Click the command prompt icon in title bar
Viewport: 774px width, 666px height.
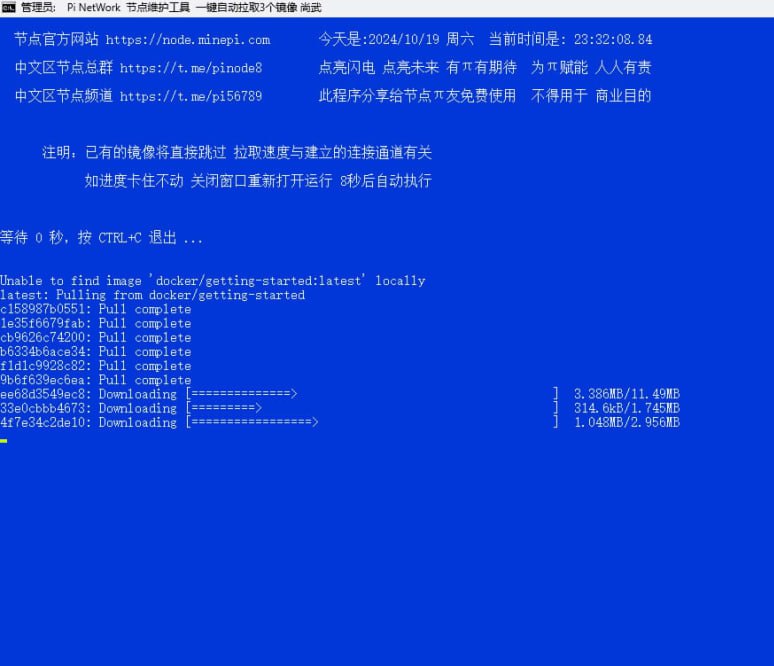9,8
